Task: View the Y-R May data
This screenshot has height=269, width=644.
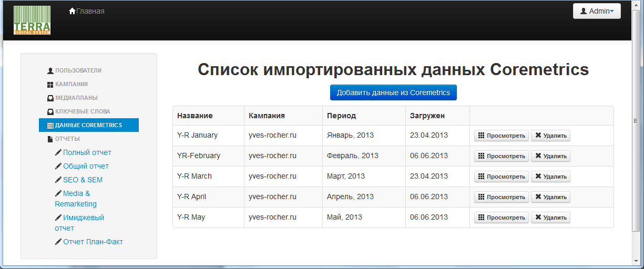Action: point(502,218)
